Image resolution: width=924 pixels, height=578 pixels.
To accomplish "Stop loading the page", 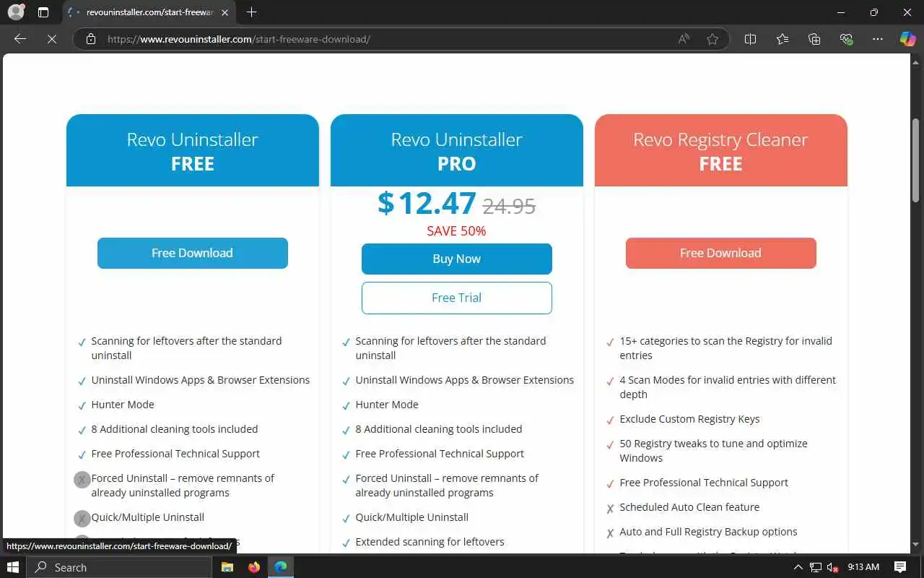I will click(x=52, y=39).
